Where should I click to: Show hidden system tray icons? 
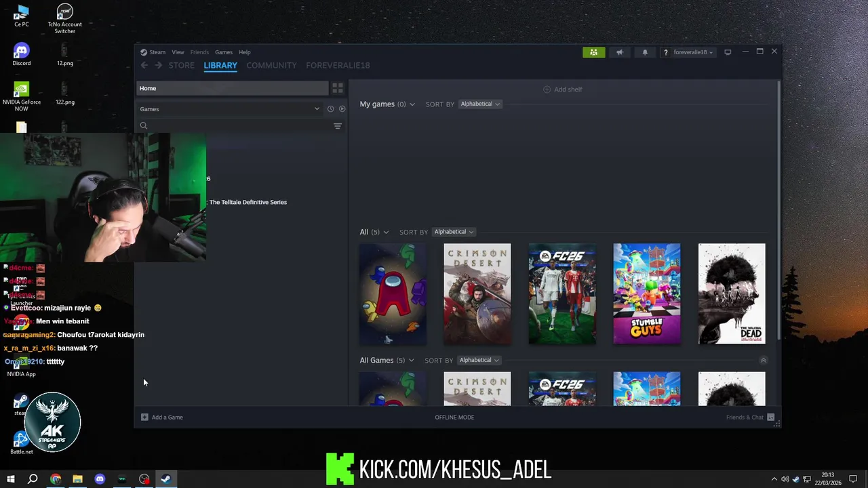774,479
